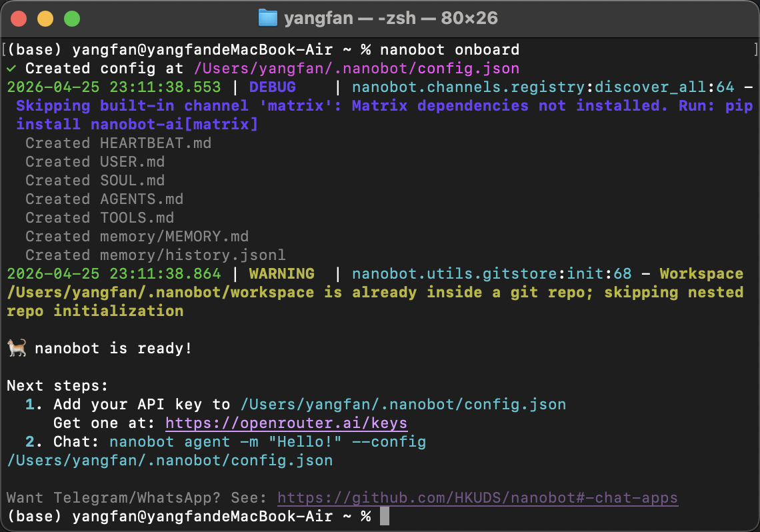Open the github.com/HKUDS/nanobot link
Screen dimensions: 760x532
tap(477, 497)
